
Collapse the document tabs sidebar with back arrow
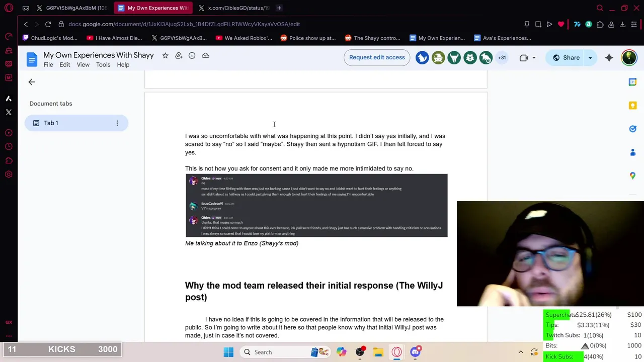(32, 82)
